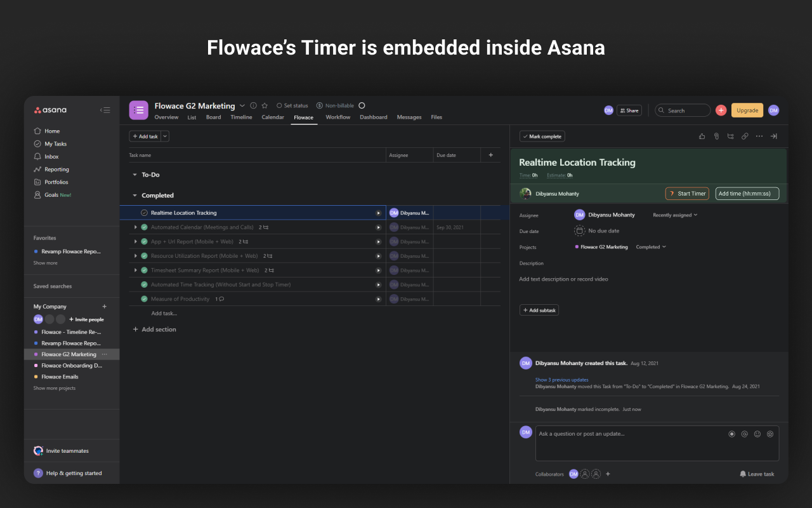Record a video message in the comment box

(731, 434)
